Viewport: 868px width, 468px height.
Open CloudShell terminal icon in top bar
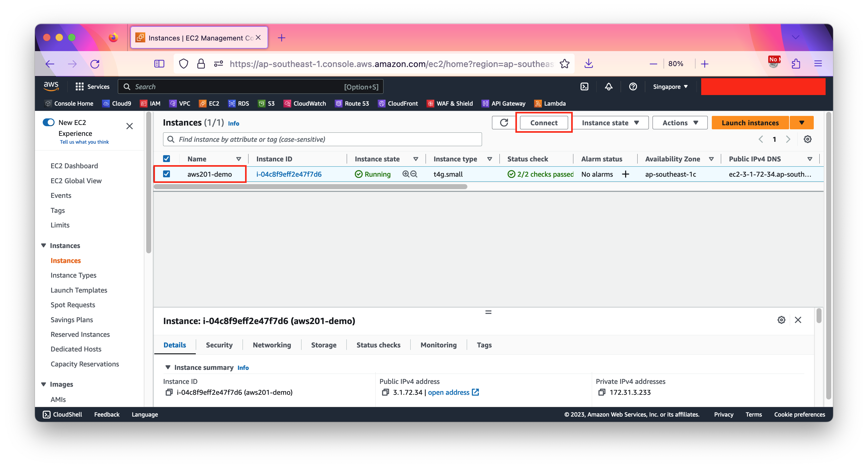click(584, 87)
